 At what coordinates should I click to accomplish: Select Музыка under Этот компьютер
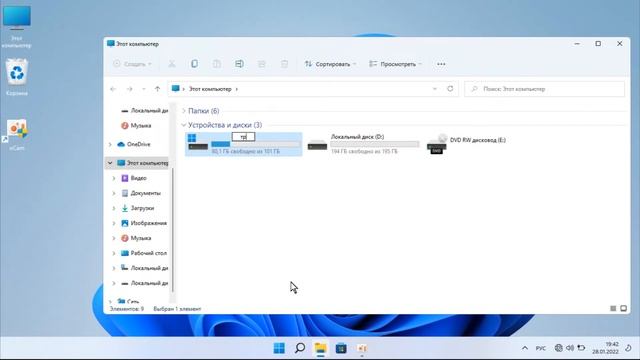(x=136, y=238)
